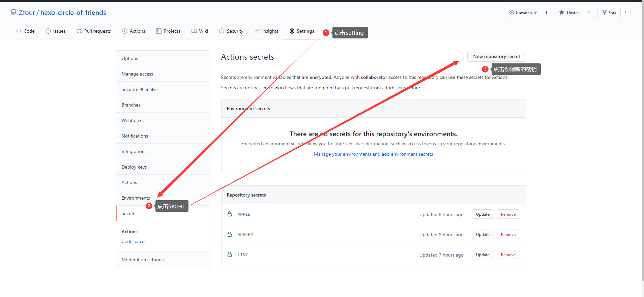The image size is (644, 297).
Task: Click the forks count next to Fork
Action: (625, 12)
